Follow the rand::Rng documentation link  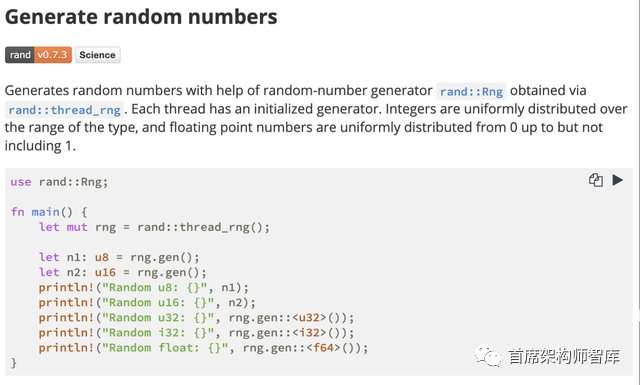471,91
